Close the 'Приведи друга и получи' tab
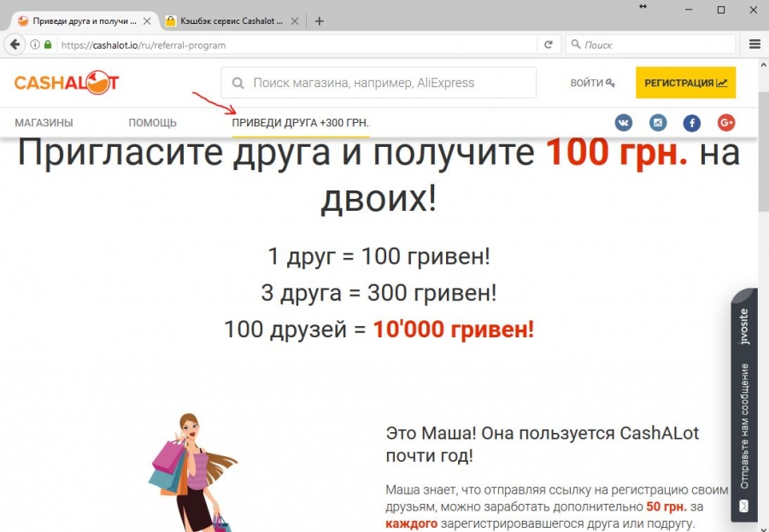The image size is (769, 532). pyautogui.click(x=147, y=21)
